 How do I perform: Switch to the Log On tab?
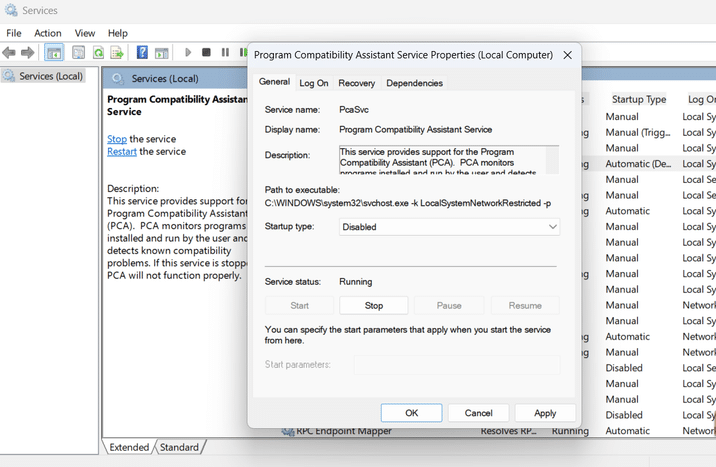(314, 83)
